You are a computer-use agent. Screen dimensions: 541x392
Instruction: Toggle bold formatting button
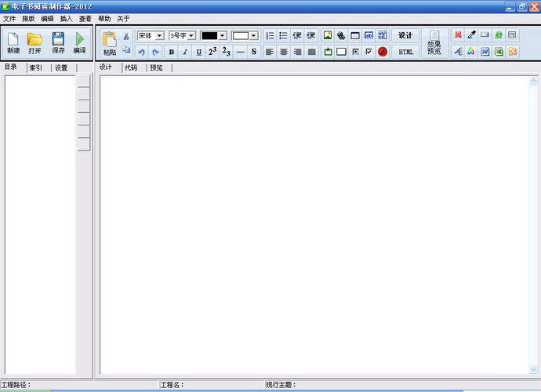click(x=172, y=52)
